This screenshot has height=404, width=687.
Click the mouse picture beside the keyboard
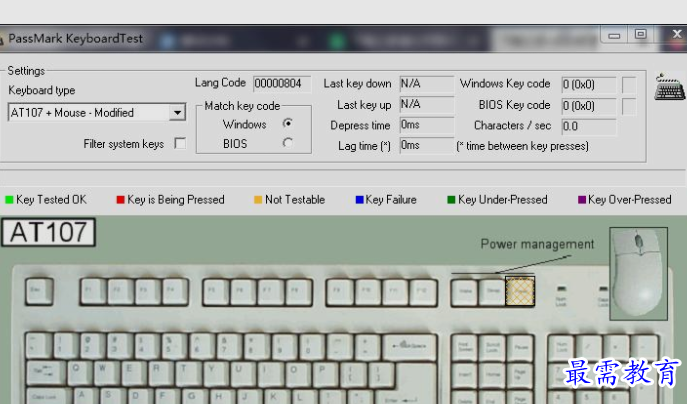[x=639, y=273]
